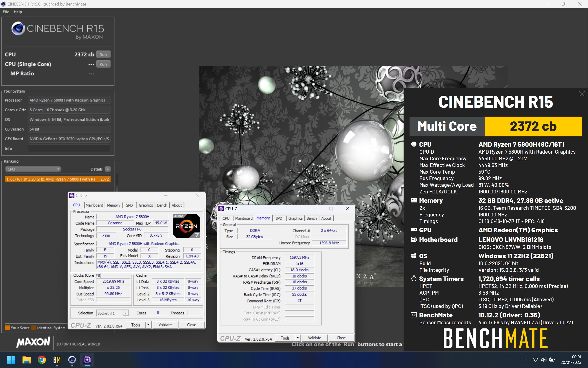Open Socket #1 selection dropdown

point(112,313)
